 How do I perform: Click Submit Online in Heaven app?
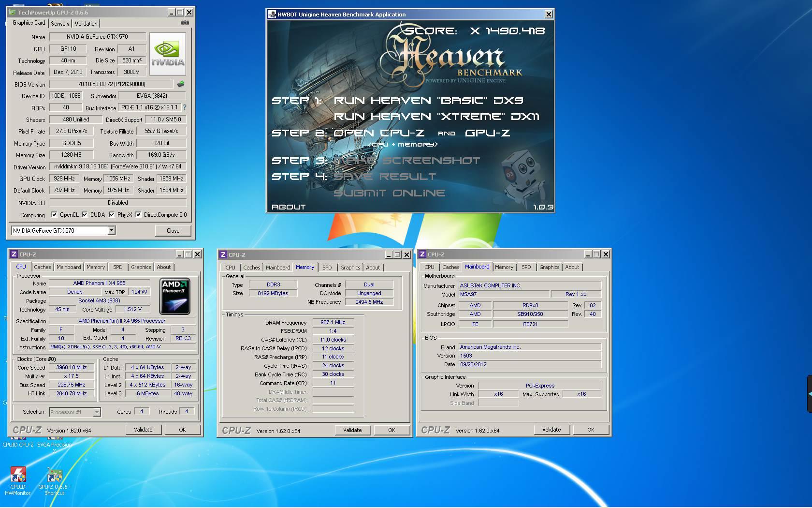[390, 193]
